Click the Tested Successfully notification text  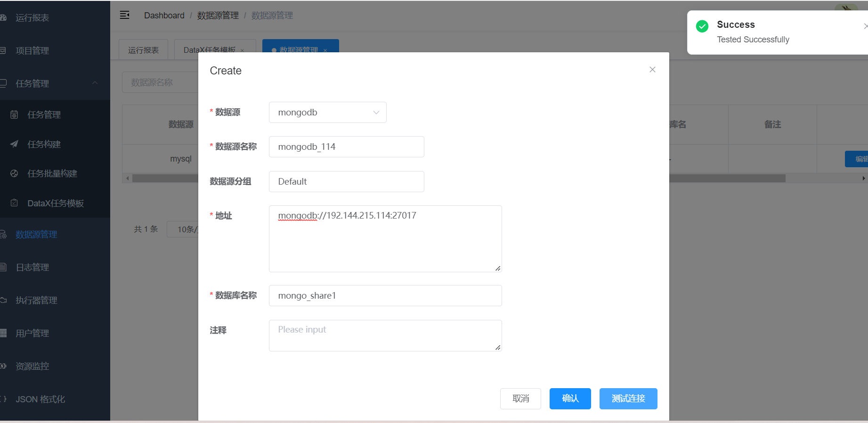[753, 40]
